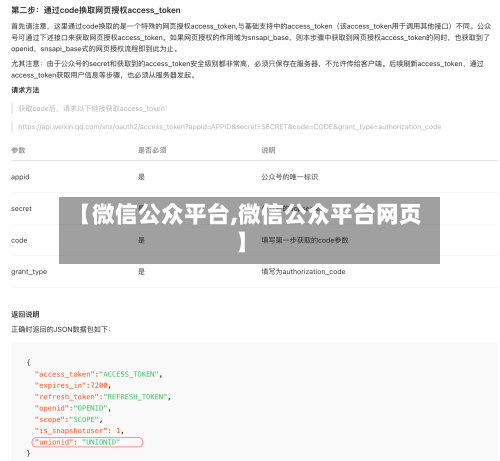The width and height of the screenshot is (500, 461).
Task: Click the quote line '获取code后，请求以下链接获取access_token'
Action: tap(93, 109)
